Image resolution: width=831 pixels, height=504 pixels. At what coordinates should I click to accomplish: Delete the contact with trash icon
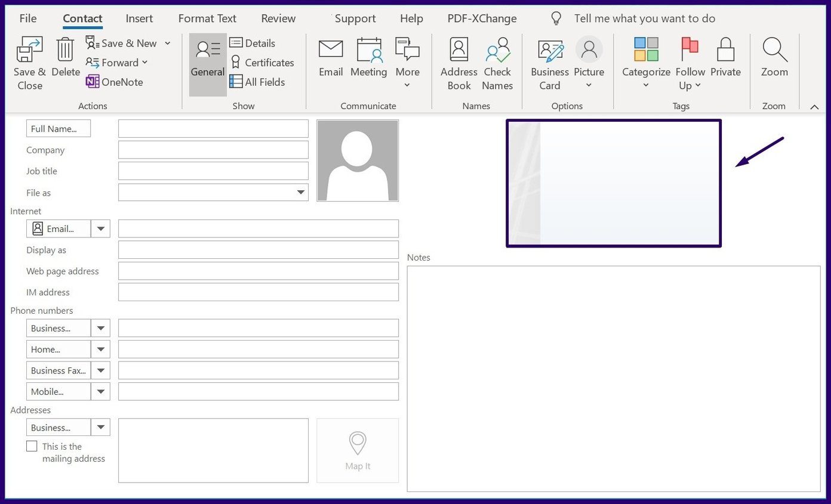[x=65, y=50]
